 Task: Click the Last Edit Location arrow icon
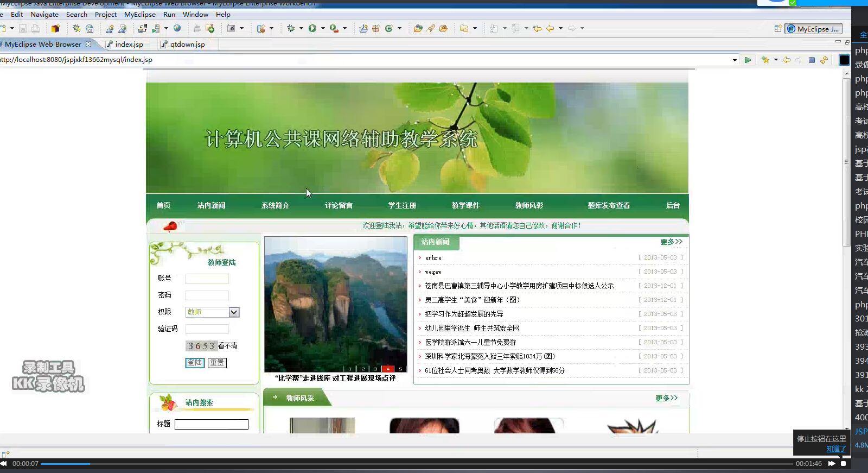[537, 28]
